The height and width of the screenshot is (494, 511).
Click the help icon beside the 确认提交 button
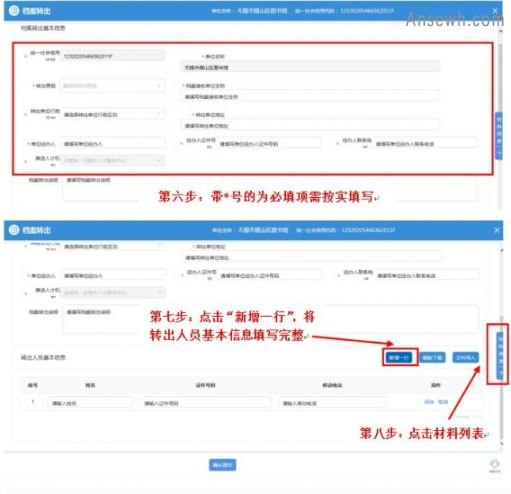click(x=495, y=464)
